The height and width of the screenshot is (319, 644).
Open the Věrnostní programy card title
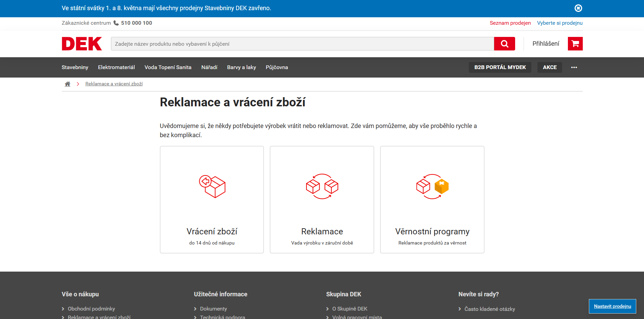point(432,232)
